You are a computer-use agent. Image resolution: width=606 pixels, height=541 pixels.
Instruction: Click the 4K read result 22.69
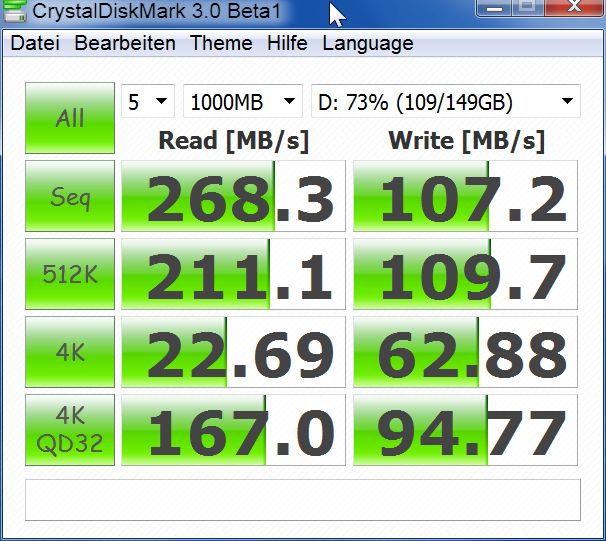[x=233, y=352]
